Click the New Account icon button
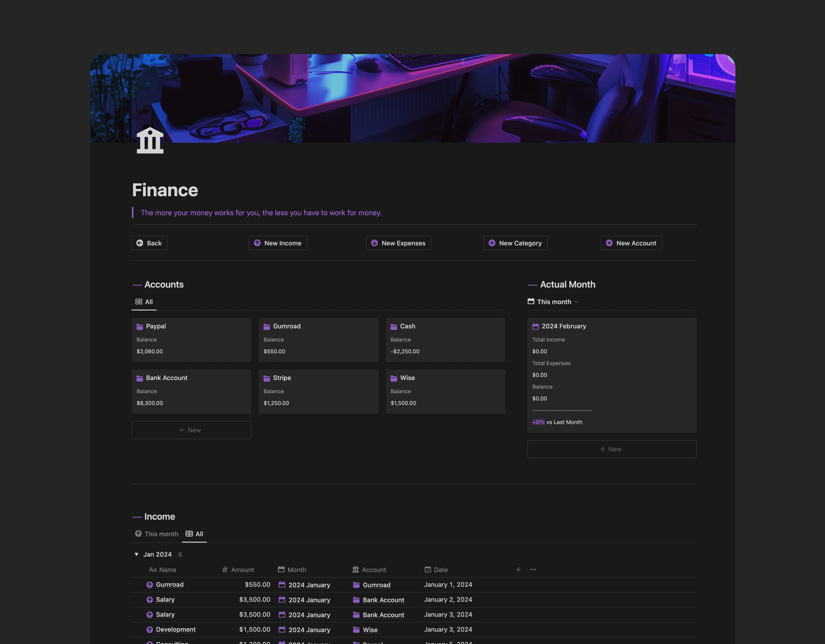825x644 pixels. pos(609,243)
